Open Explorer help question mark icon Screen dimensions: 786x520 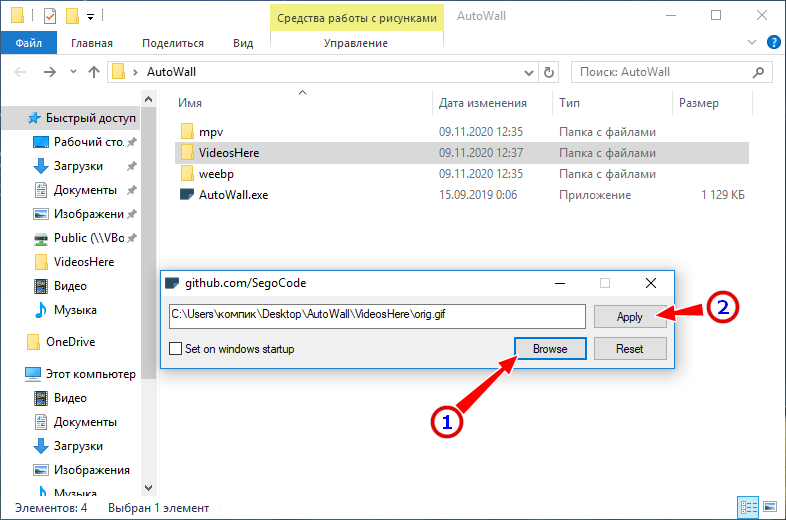774,43
